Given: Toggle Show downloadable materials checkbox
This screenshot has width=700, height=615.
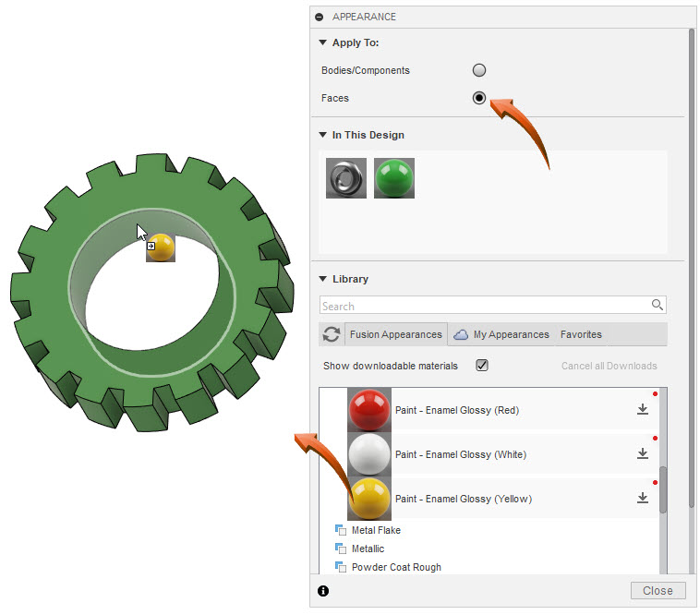Looking at the screenshot, I should point(481,366).
